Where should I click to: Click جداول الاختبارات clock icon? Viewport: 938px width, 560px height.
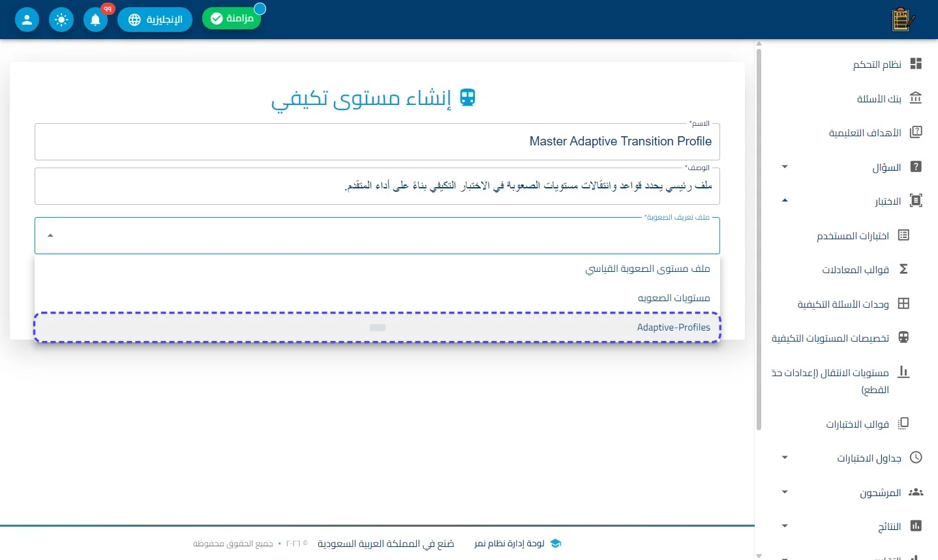[x=916, y=458]
